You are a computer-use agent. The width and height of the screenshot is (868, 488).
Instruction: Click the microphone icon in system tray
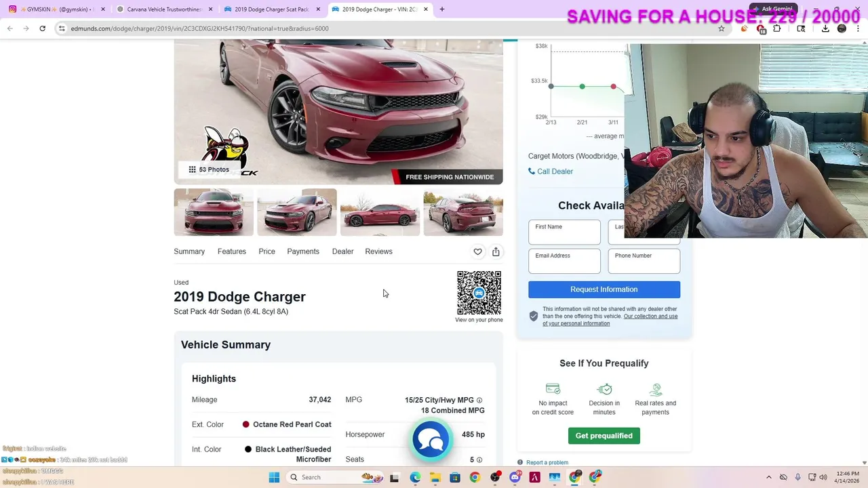coord(798,477)
